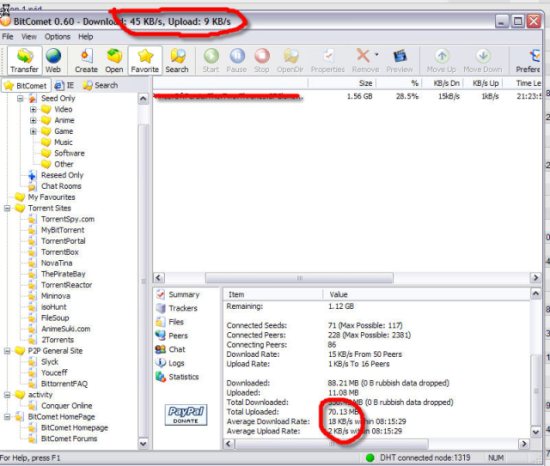Expand the Anime folder node
550x466 pixels.
coord(33,120)
